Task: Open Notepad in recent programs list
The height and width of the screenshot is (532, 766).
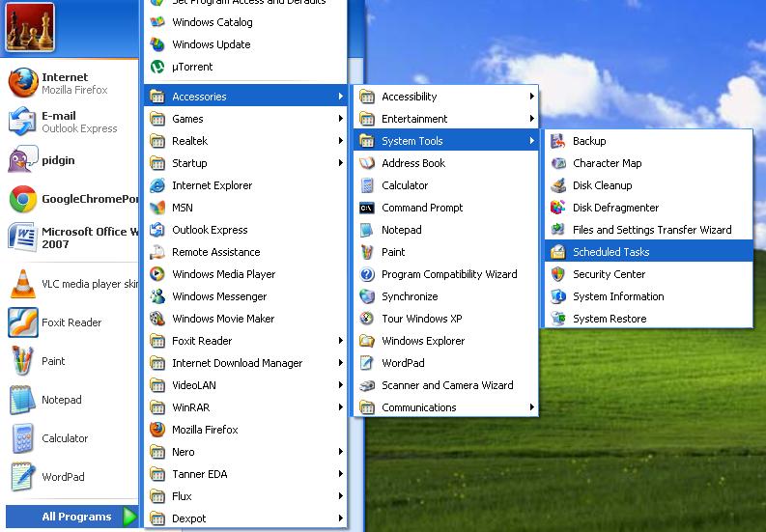Action: 72,400
